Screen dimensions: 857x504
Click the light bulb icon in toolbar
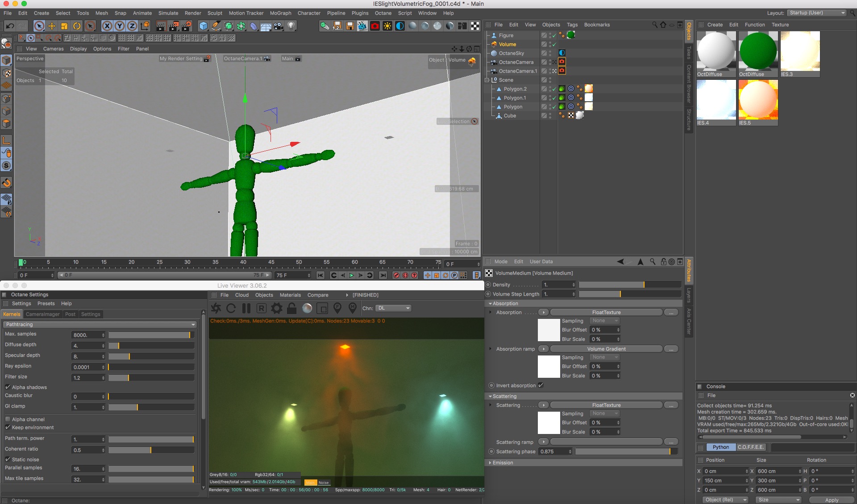(291, 26)
